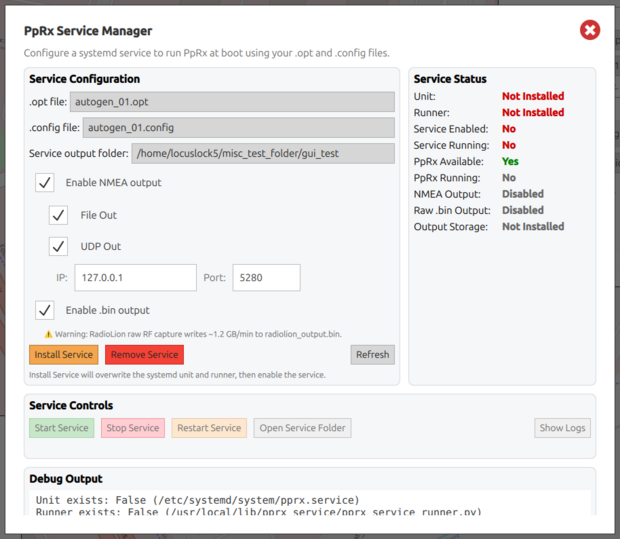Image resolution: width=620 pixels, height=539 pixels.
Task: Click the PpRx Running 'No' value
Action: [509, 178]
